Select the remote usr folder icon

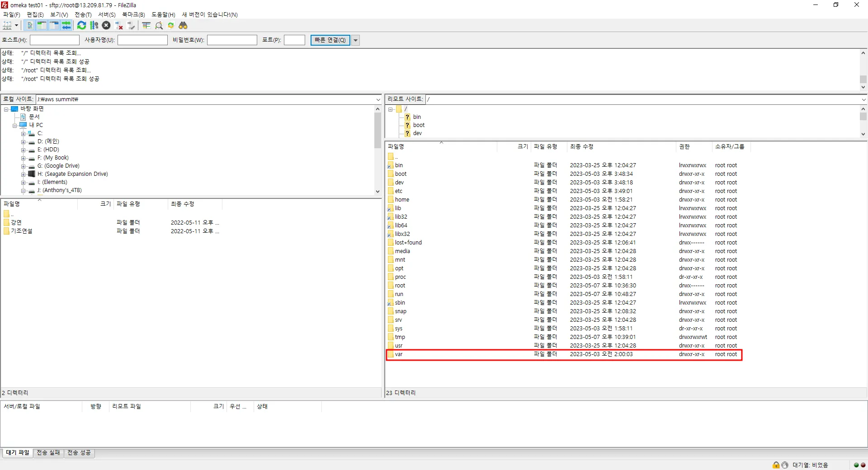click(x=391, y=346)
